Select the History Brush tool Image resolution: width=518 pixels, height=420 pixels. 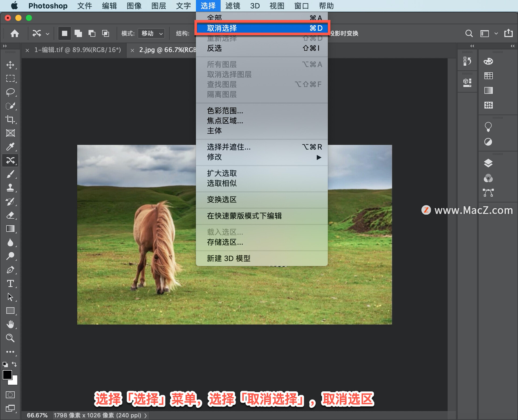(10, 201)
